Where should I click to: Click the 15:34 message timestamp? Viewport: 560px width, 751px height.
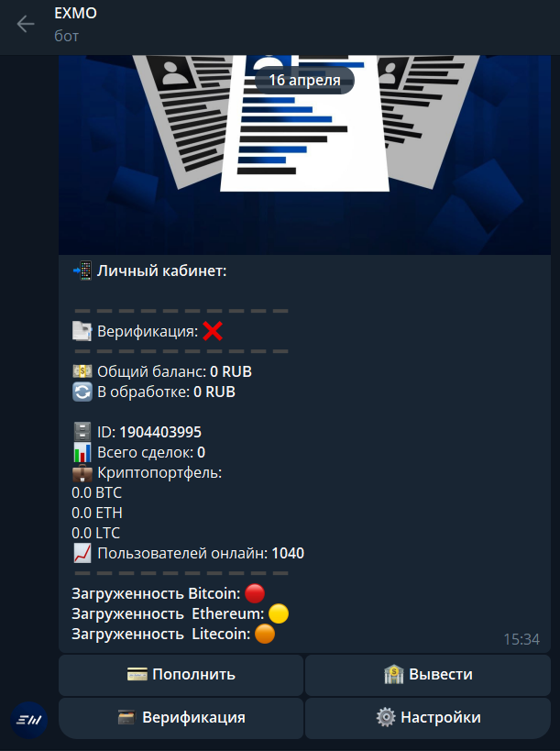click(x=522, y=639)
